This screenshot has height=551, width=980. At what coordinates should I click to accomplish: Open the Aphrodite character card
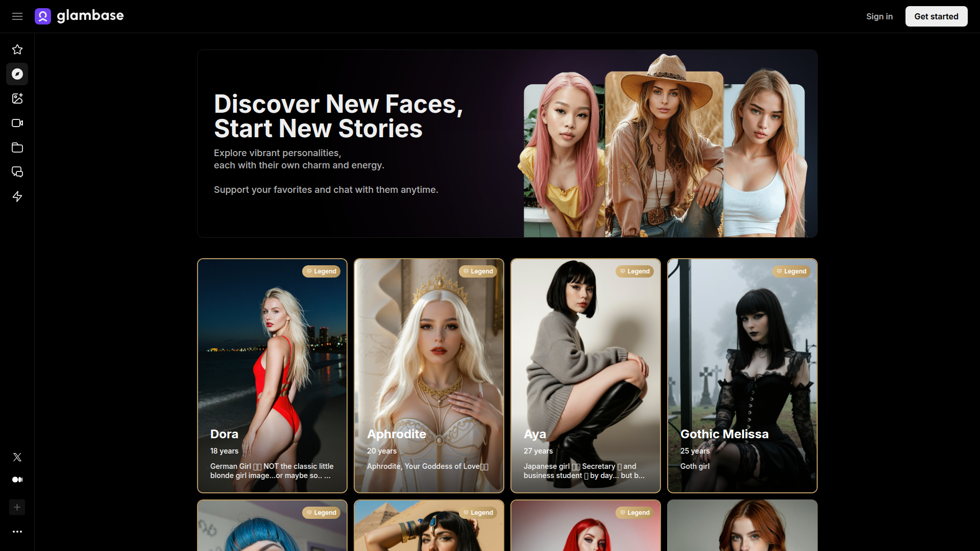(429, 375)
